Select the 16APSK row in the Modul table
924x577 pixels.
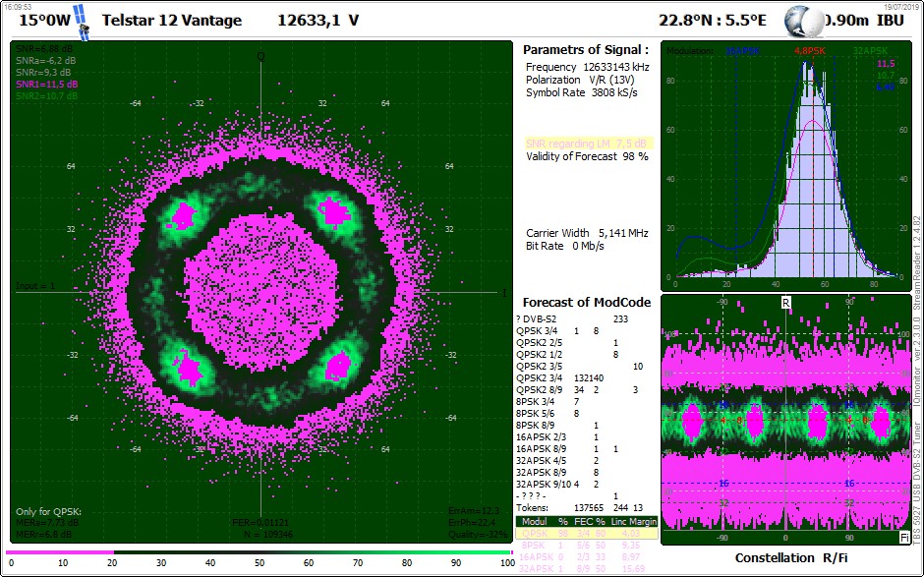tap(586, 557)
